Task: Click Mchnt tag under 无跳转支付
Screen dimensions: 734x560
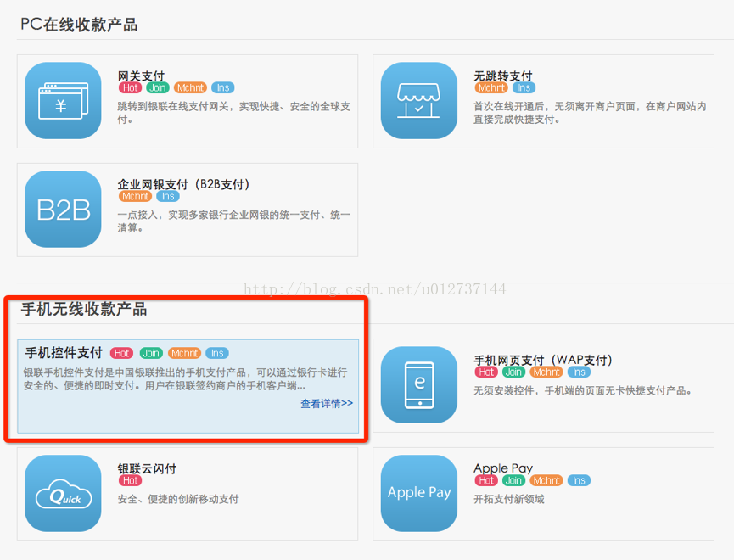Action: pos(491,87)
